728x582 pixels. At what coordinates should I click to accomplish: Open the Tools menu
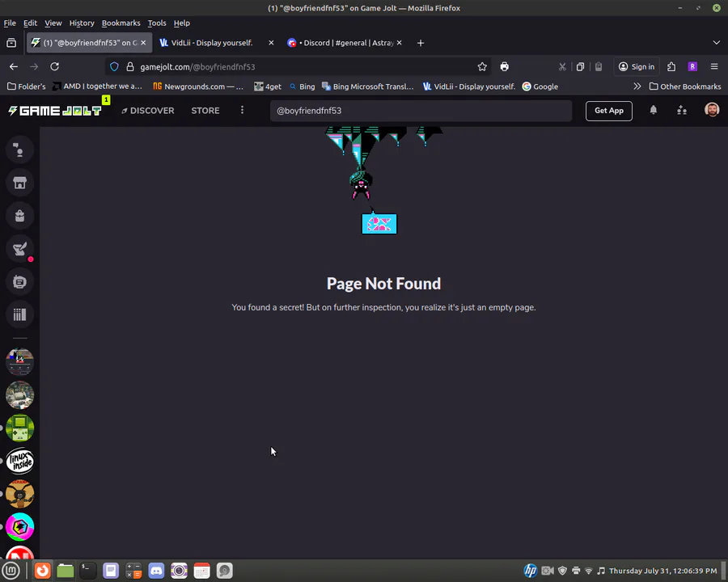click(x=157, y=23)
